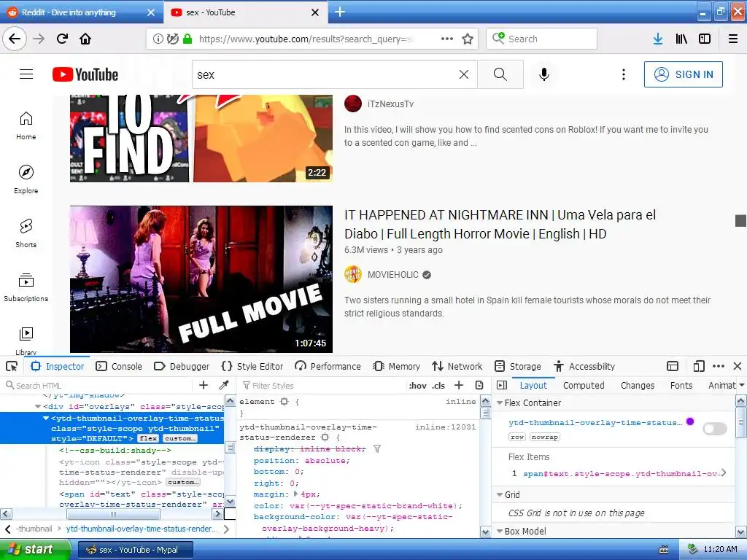The image size is (747, 560).
Task: Open the browser library icon
Action: click(x=681, y=39)
